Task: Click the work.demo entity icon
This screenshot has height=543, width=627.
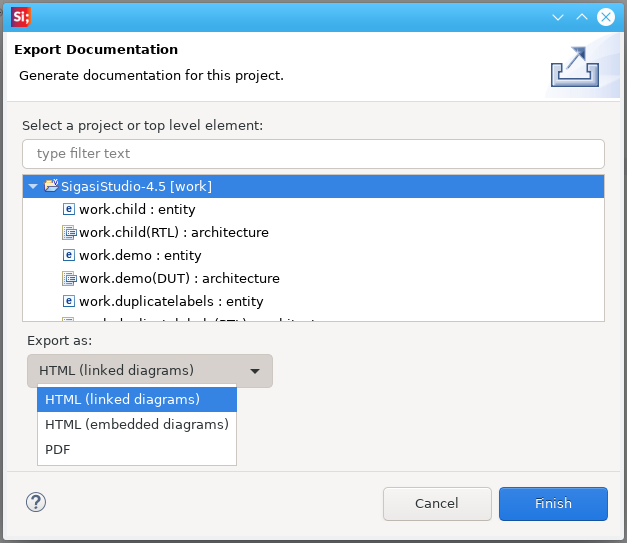Action: [x=69, y=255]
